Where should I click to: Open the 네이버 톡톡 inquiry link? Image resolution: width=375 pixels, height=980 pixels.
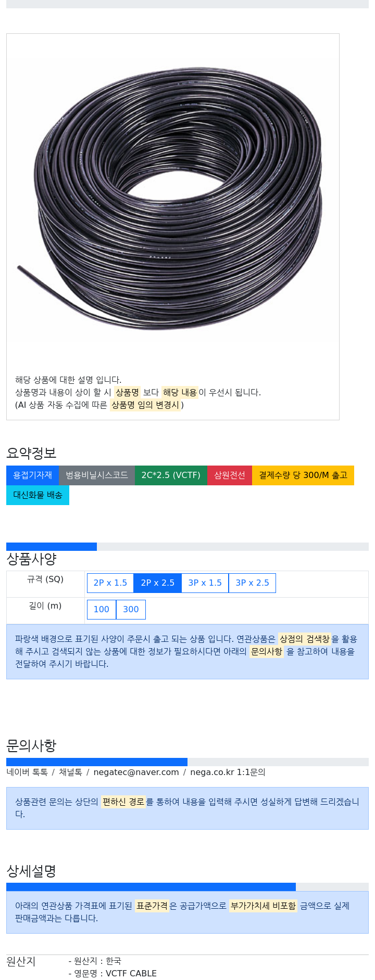click(x=27, y=772)
